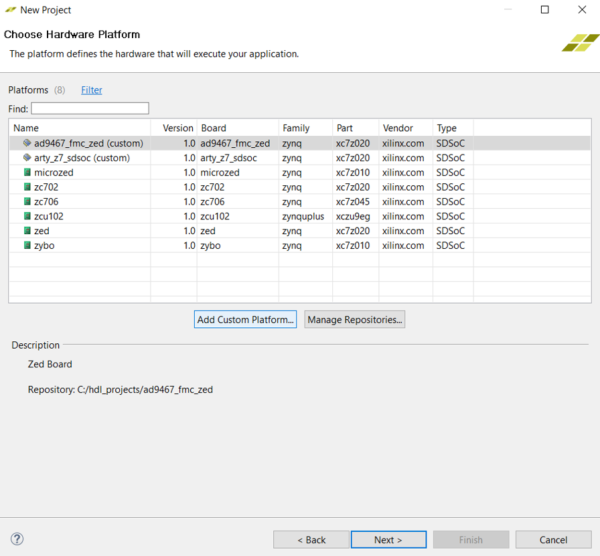Select the 'arty_z7_sdsoc (custom)' platform name

pyautogui.click(x=82, y=158)
